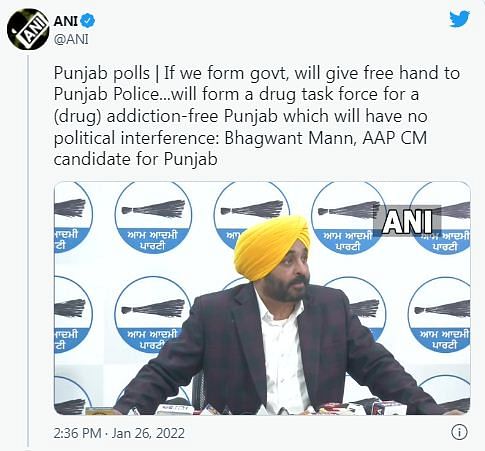Click 'AAP CM' in the tweet text
The width and height of the screenshot is (485, 451).
tap(395, 138)
